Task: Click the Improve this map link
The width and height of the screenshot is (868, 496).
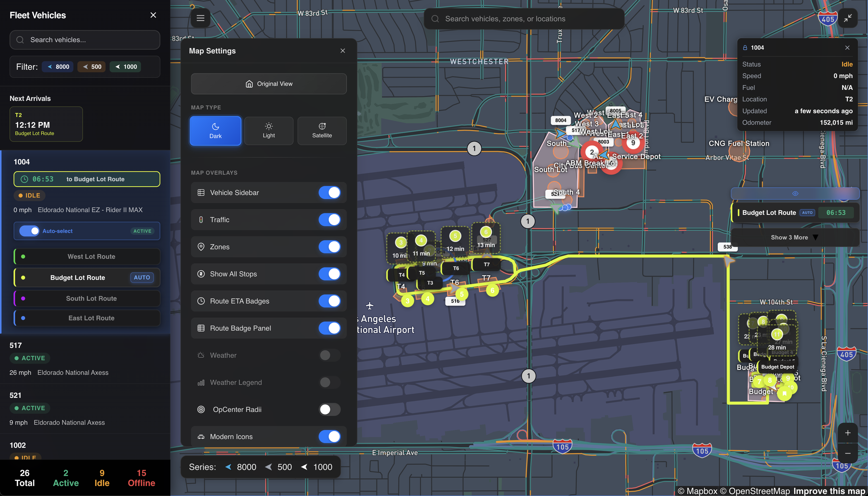Action: [829, 491]
